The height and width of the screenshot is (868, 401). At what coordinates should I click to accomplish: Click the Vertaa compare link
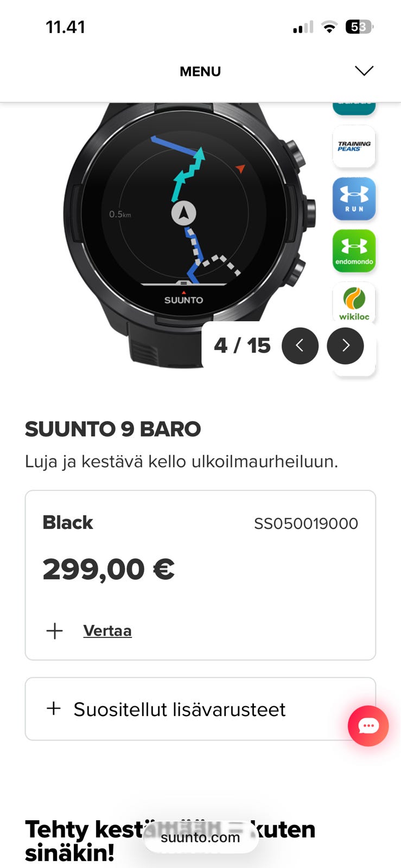click(x=107, y=631)
